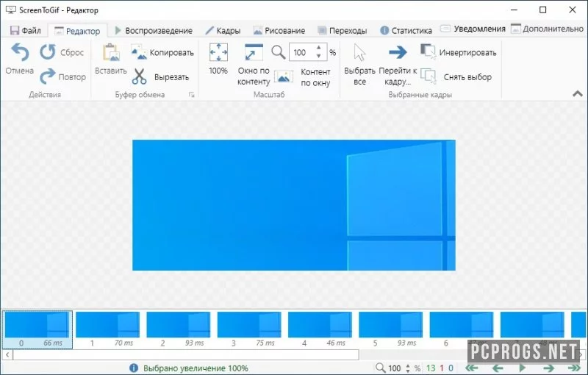Image resolution: width=588 pixels, height=375 pixels.
Task: Click the info icon in status message
Action: 134,368
